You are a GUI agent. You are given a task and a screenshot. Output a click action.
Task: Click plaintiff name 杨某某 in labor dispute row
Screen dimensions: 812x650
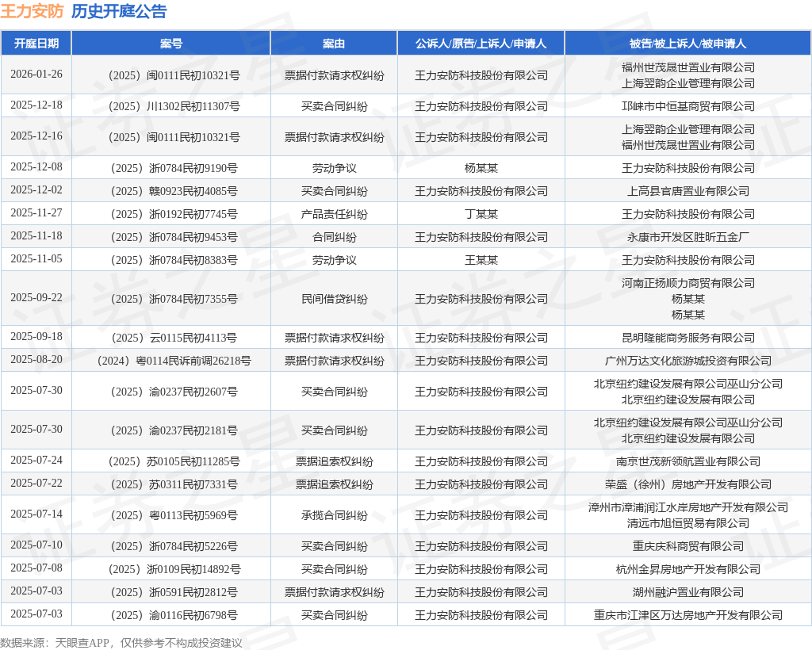point(481,168)
